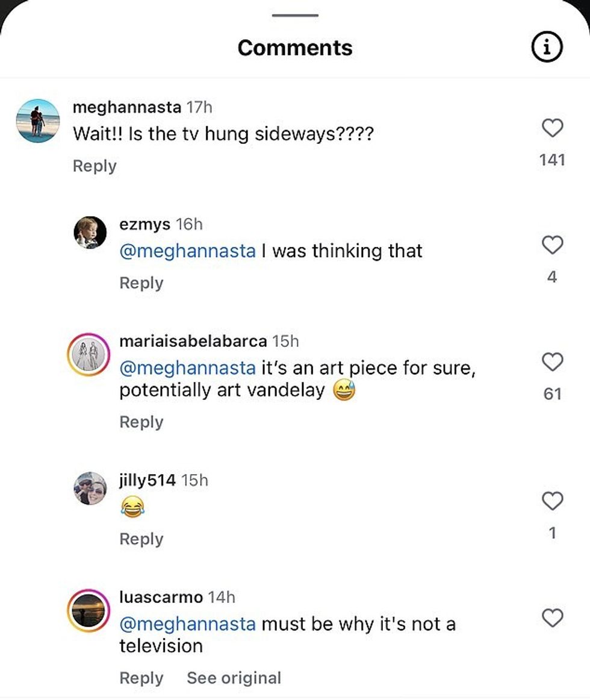590x700 pixels.
Task: Reply to meghannasta's comment
Action: click(95, 166)
